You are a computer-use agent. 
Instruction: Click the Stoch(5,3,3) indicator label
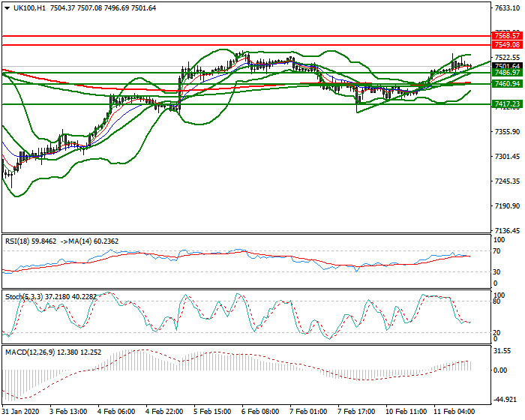tap(25, 298)
